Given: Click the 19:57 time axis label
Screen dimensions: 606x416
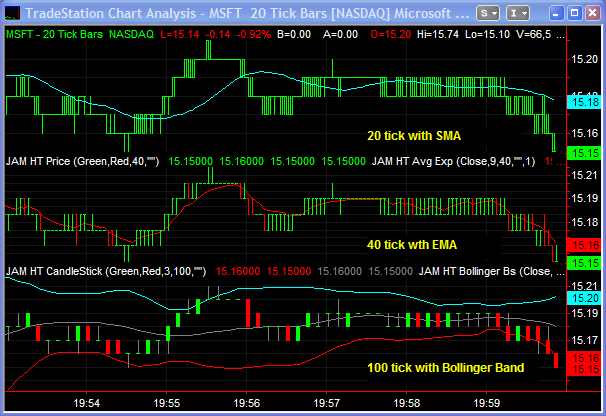Looking at the screenshot, I should (x=327, y=403).
